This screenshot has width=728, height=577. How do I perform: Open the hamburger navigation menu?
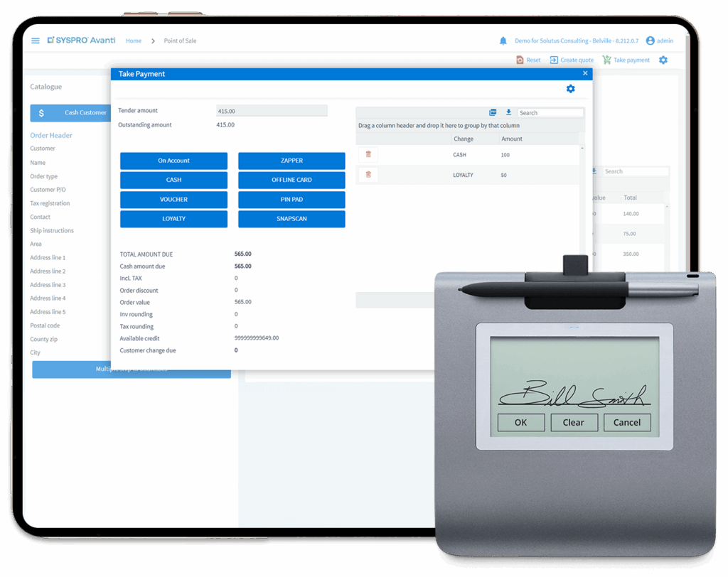click(x=35, y=41)
